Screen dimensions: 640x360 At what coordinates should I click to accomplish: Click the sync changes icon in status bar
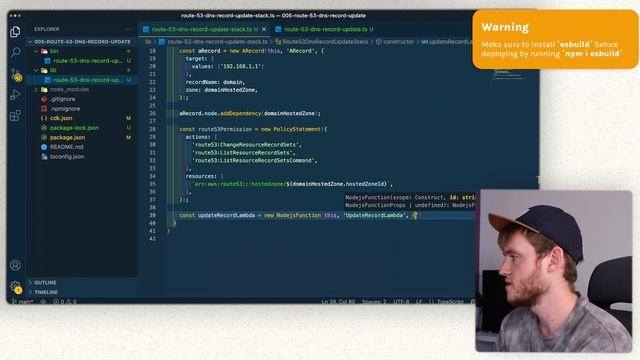tap(43, 301)
